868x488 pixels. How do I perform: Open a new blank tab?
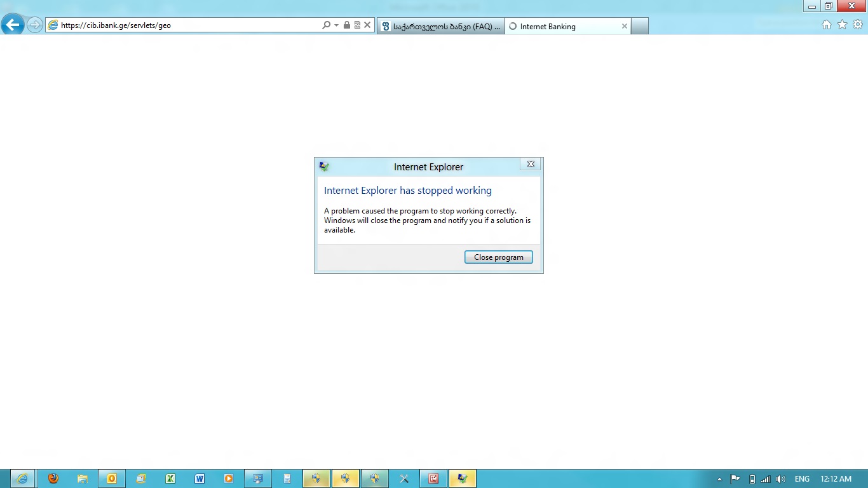point(640,27)
